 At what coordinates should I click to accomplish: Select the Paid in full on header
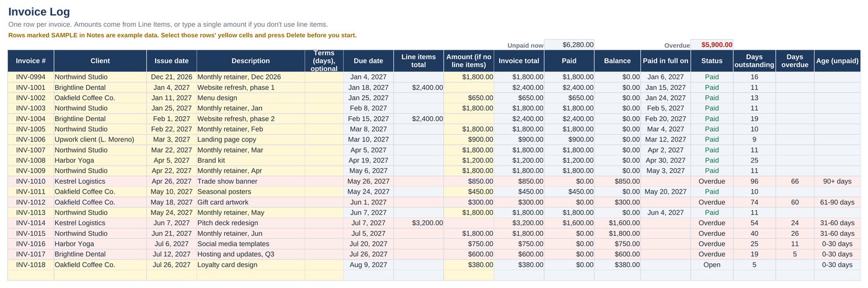[665, 61]
